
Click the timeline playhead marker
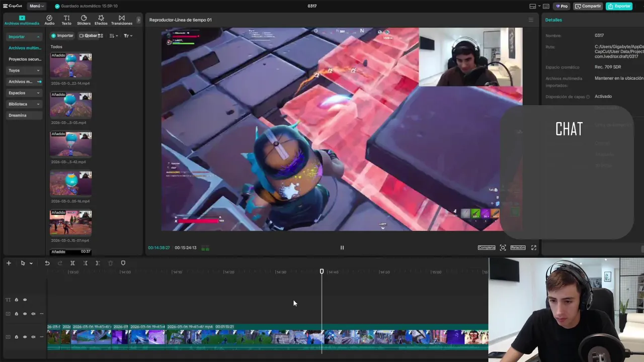coord(322,271)
